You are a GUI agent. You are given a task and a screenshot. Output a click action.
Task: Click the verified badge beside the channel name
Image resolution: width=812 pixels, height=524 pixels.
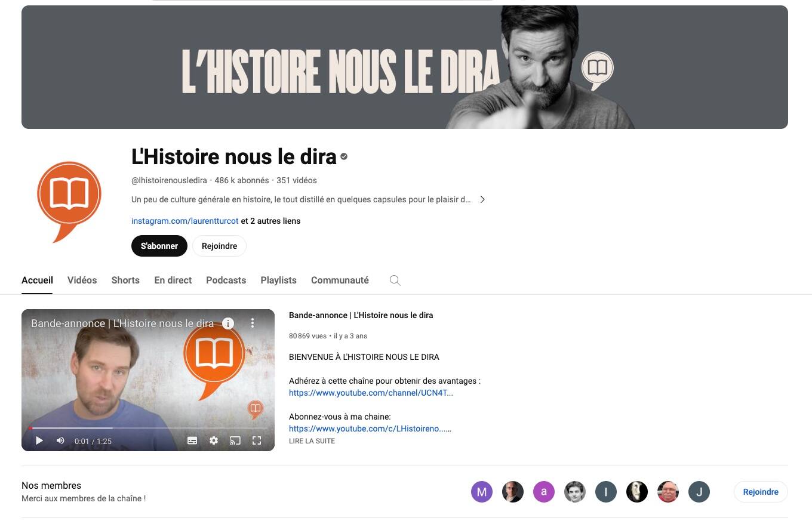tap(344, 157)
